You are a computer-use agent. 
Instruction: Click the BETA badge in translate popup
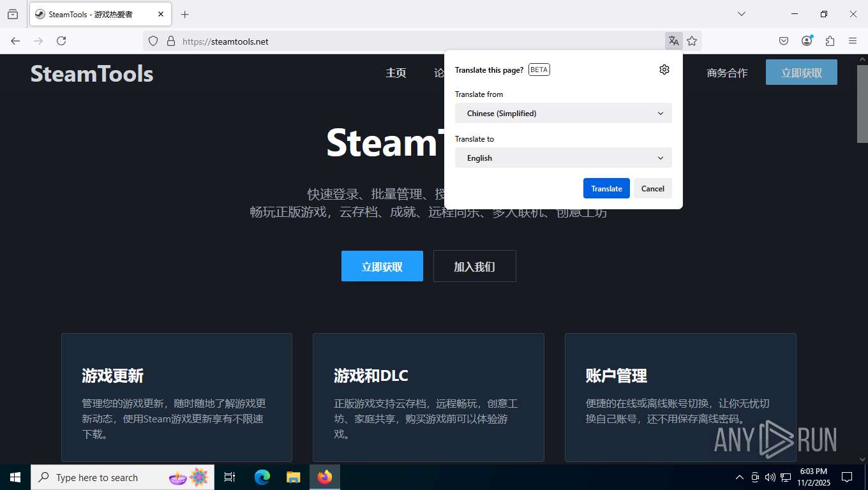pos(539,70)
